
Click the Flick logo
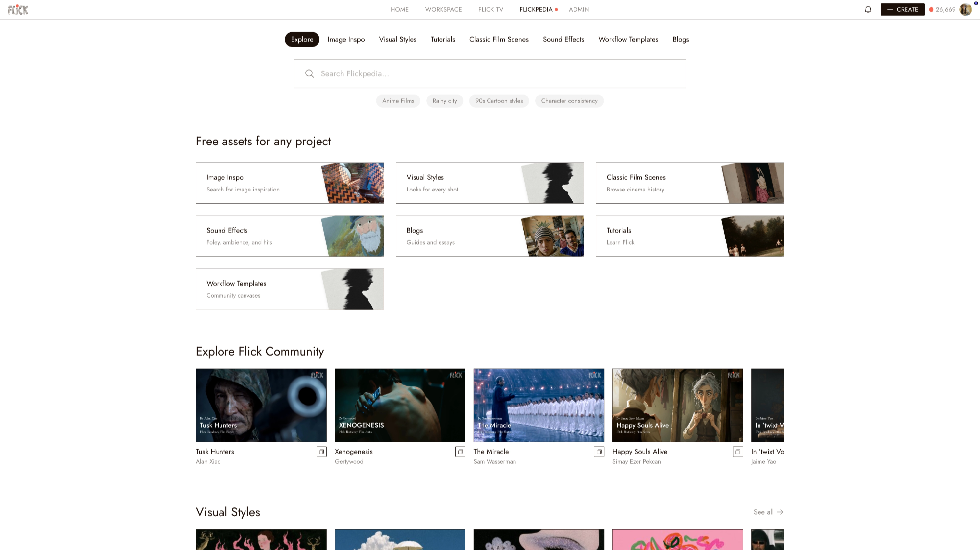click(x=18, y=9)
